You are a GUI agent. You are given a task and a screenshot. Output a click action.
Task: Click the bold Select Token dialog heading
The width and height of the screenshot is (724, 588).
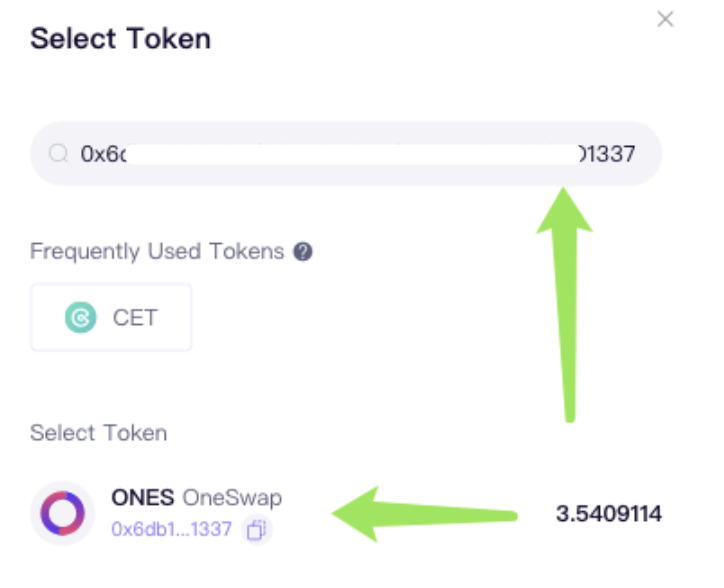121,38
